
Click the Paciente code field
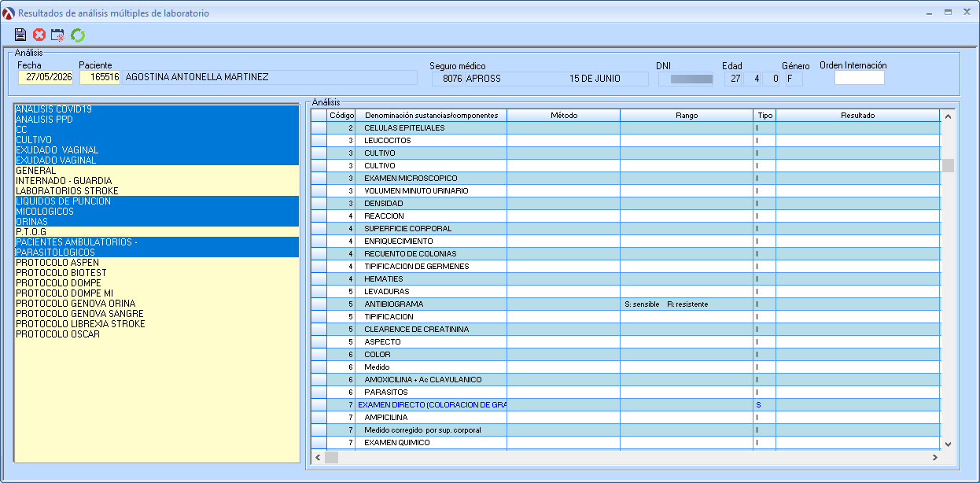(x=100, y=77)
